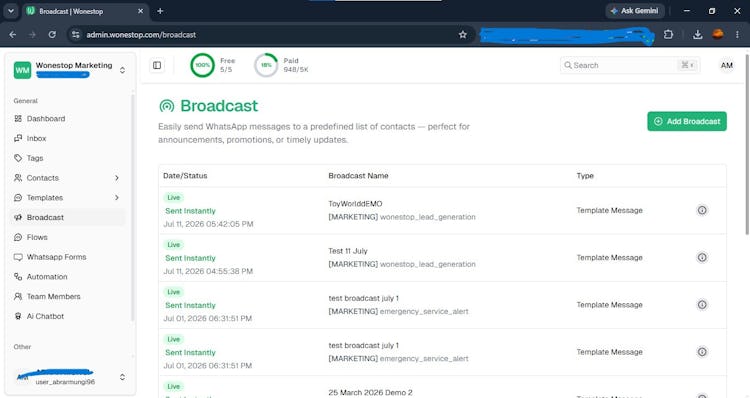Click the WM workspace logo
The width and height of the screenshot is (750, 398).
point(22,70)
